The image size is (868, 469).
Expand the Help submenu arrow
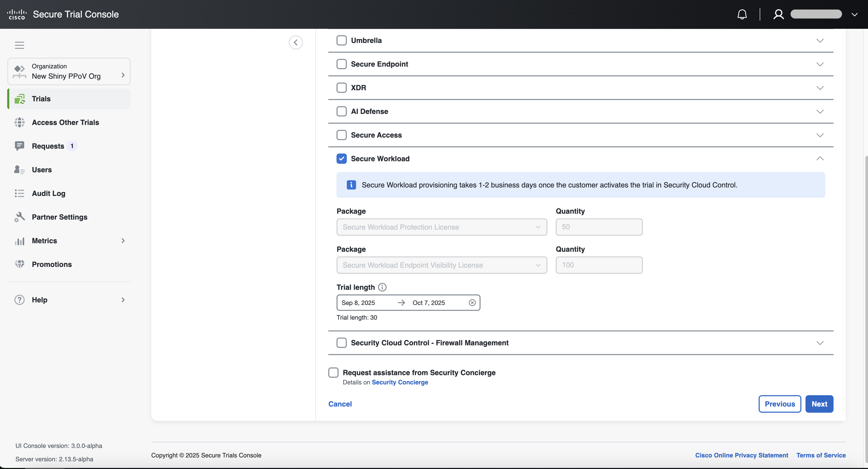[123, 300]
